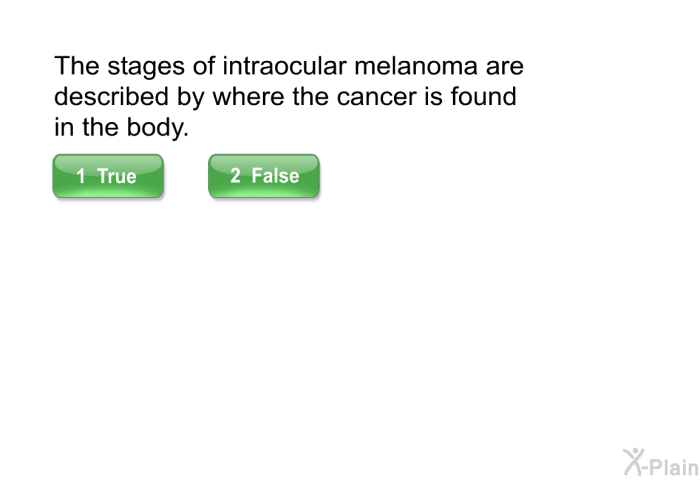Select the green True answer button
The width and height of the screenshot is (700, 480).
click(x=108, y=176)
